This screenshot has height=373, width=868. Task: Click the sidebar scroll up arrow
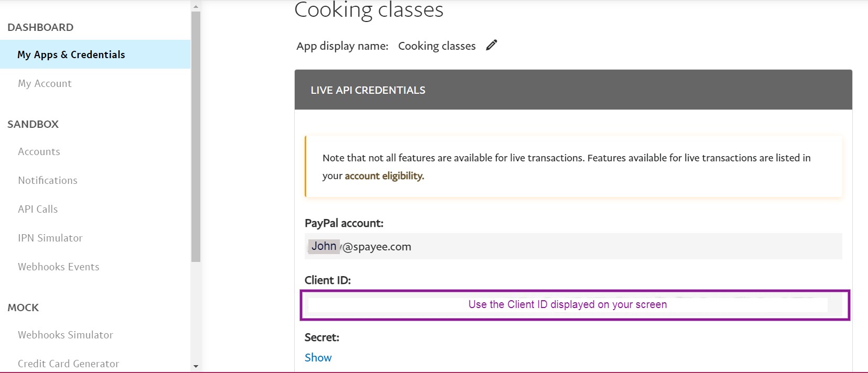[x=196, y=7]
